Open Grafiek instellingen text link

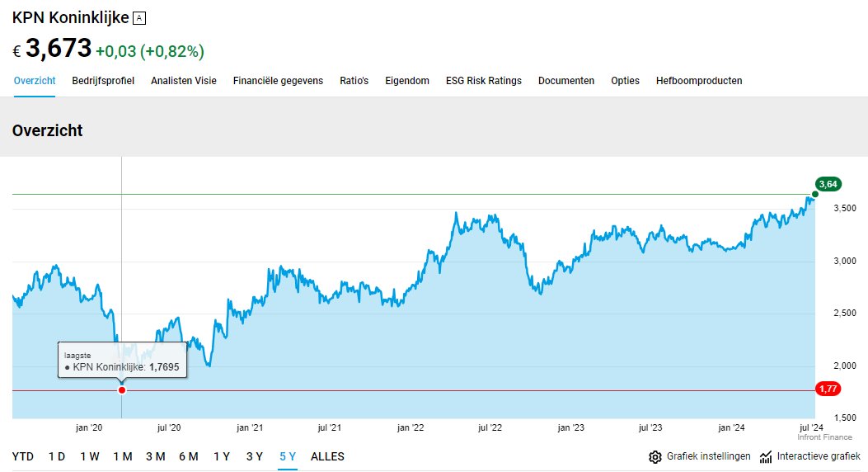(709, 456)
